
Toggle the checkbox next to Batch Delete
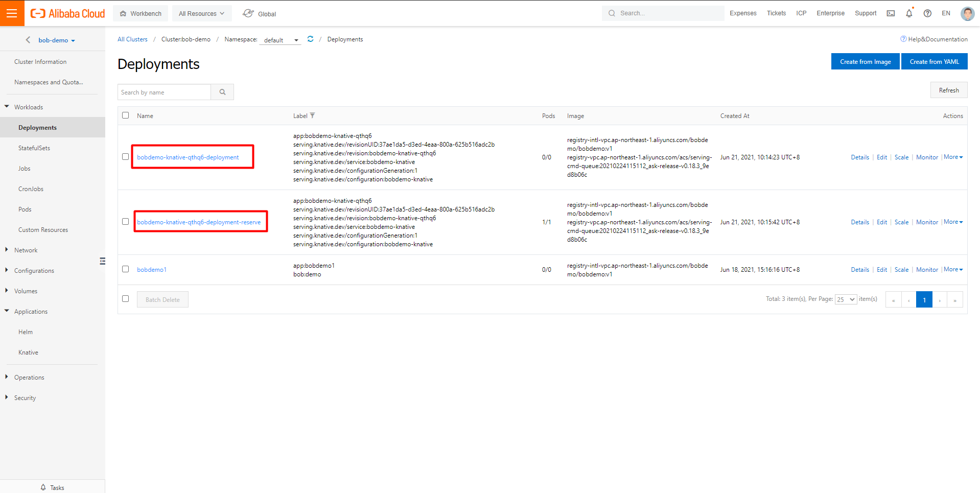[125, 299]
